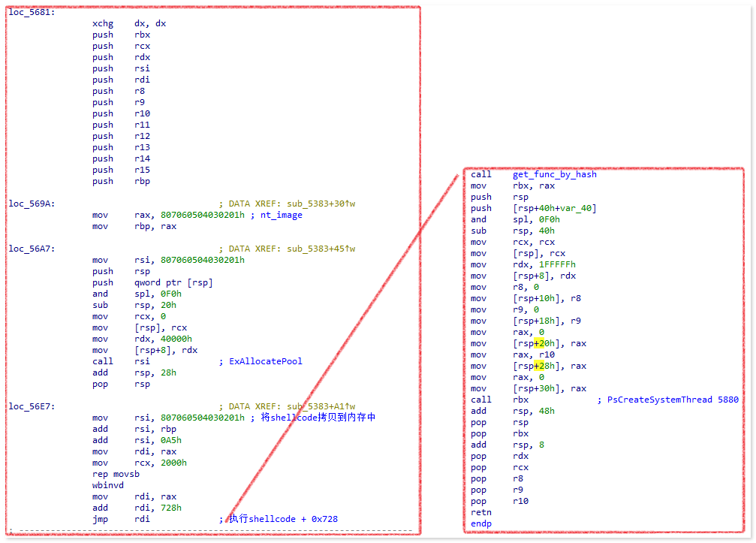Viewport: 756px width, 543px height.
Task: Click the loc_5681 label
Action: tap(32, 12)
